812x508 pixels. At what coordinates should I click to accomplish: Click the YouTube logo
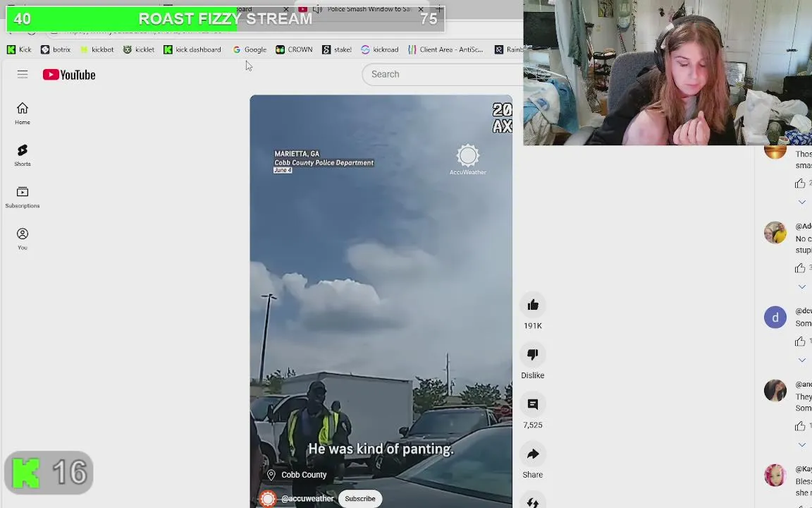pos(69,75)
